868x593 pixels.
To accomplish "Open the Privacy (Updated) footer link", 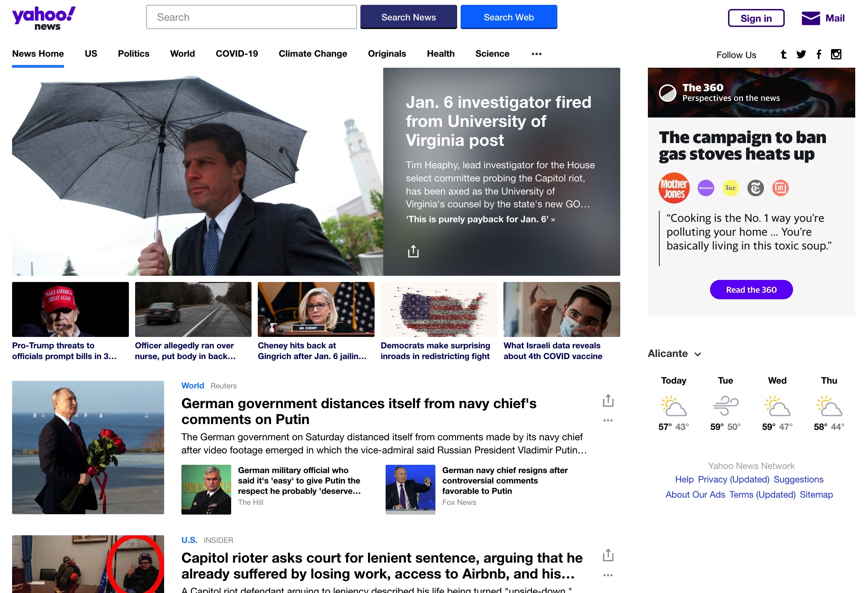I will 734,479.
